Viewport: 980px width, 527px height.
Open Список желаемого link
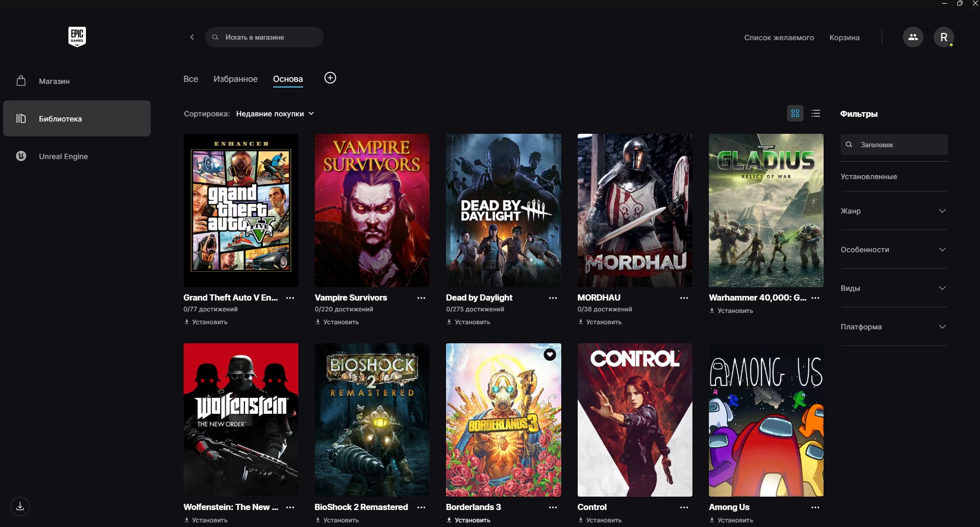click(779, 38)
